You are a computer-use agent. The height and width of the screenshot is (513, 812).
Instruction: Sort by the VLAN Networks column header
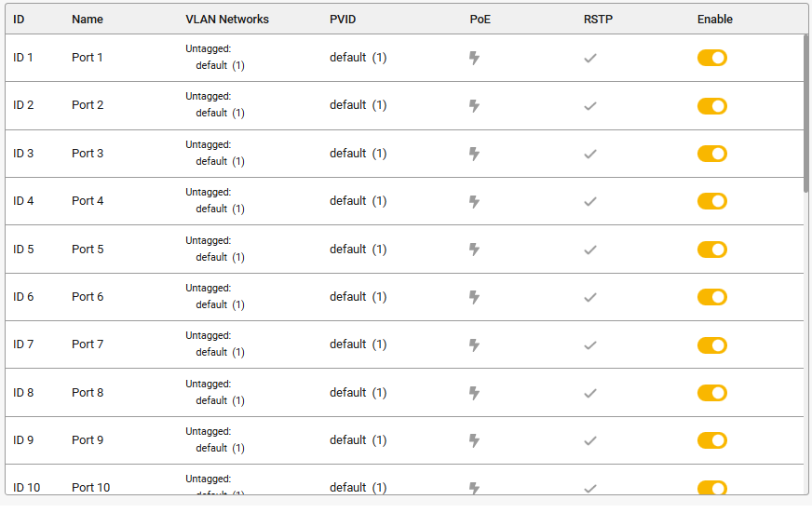click(x=227, y=20)
